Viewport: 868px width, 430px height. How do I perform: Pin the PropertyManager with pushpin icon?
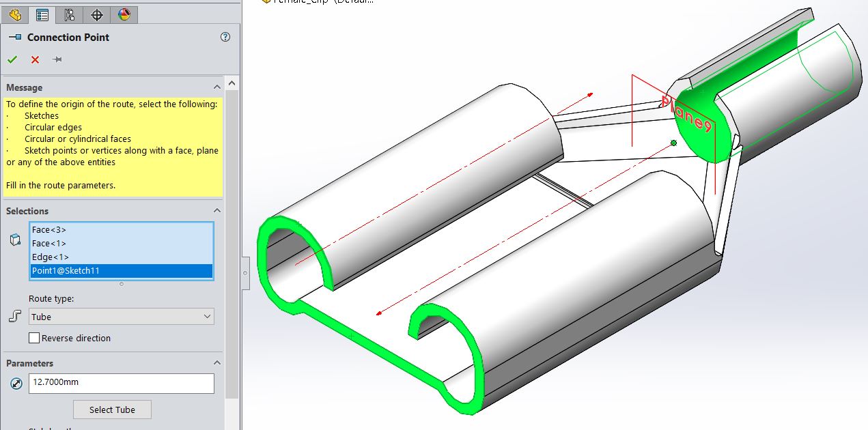pos(57,60)
